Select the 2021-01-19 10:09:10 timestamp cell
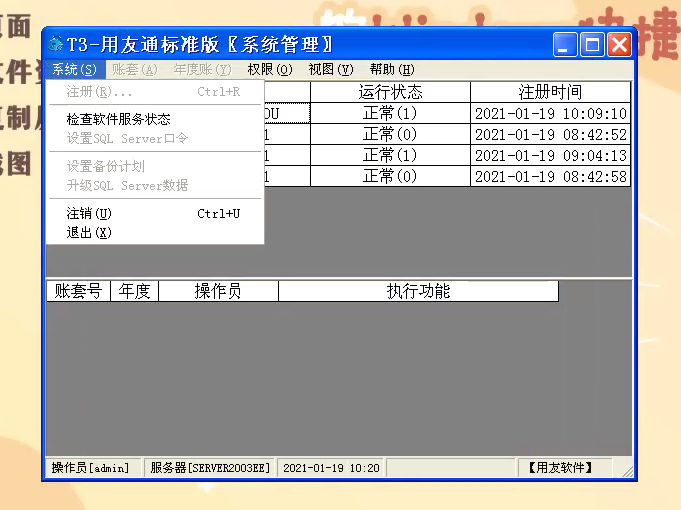The height and width of the screenshot is (510, 681). [x=550, y=113]
